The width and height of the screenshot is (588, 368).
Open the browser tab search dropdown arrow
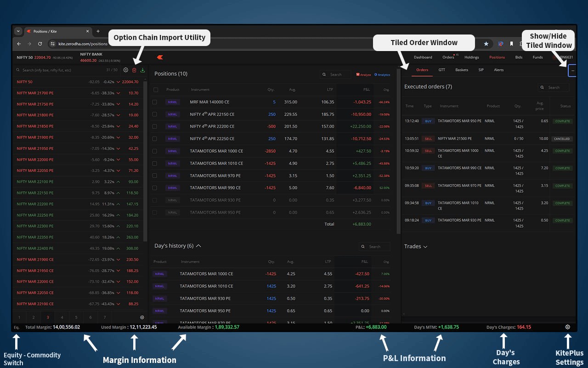pyautogui.click(x=18, y=31)
